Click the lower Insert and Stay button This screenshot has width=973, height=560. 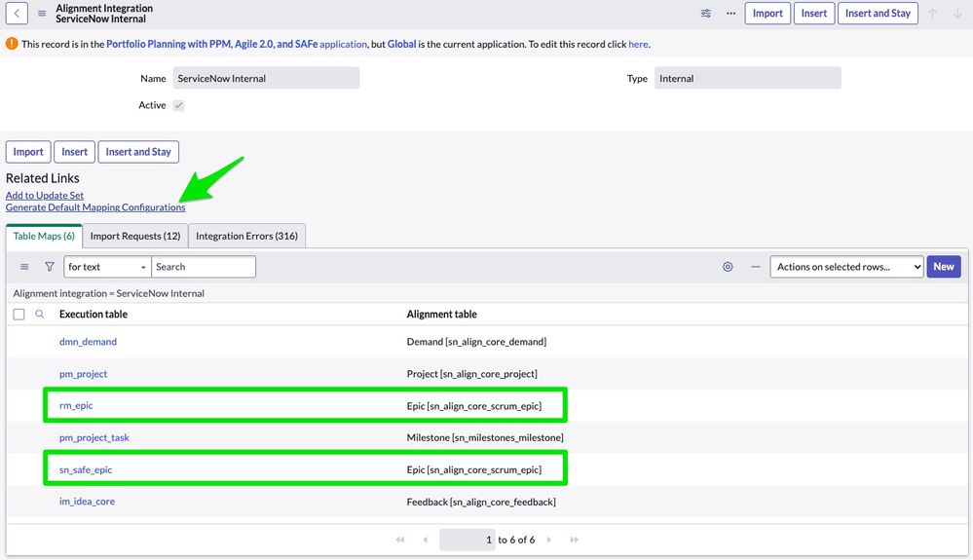click(x=138, y=152)
